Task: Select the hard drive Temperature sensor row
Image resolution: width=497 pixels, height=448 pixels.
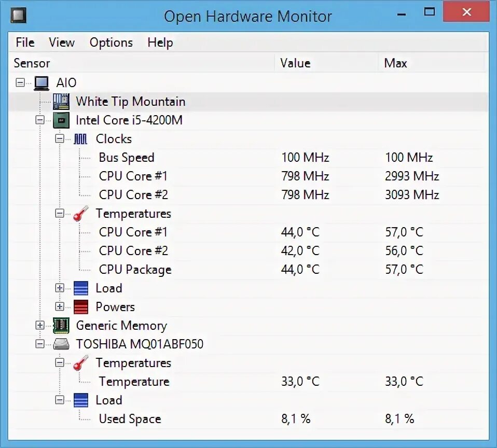Action: (248, 382)
